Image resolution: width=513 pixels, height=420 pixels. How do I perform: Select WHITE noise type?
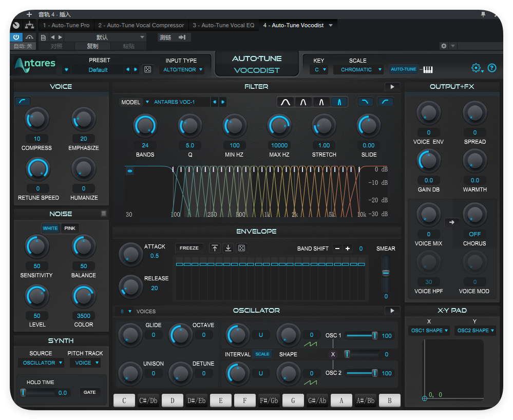[x=50, y=228]
